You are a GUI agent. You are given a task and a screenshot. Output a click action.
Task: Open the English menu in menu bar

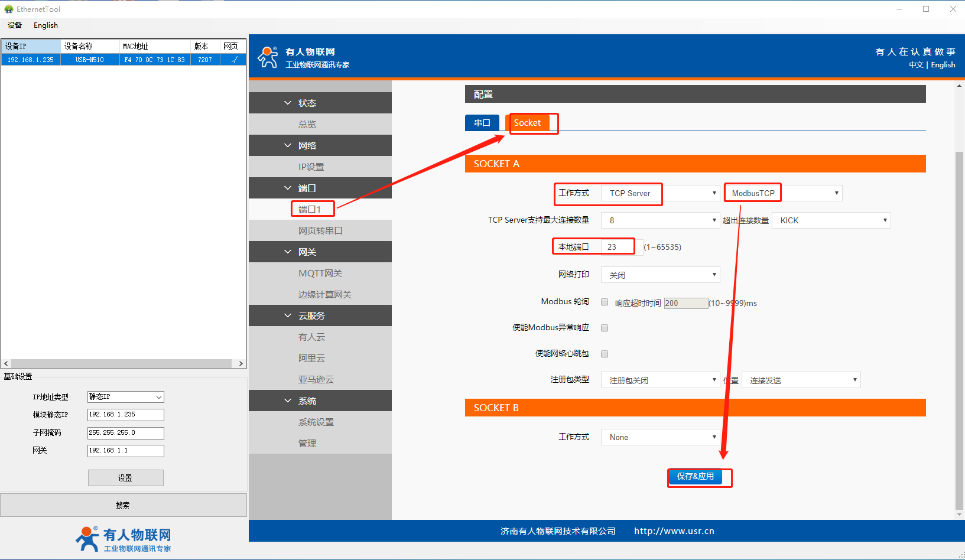[x=46, y=25]
